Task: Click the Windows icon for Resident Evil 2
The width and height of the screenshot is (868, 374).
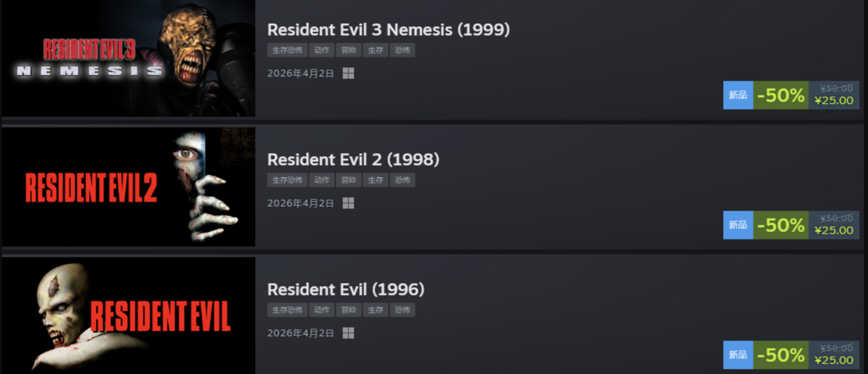Action: [348, 204]
